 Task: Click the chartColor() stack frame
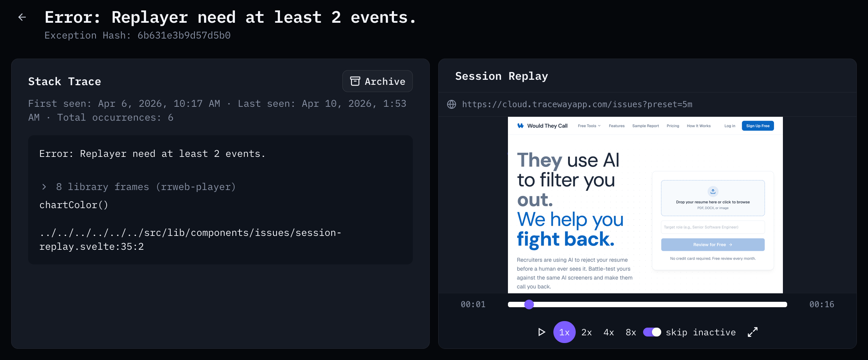(x=74, y=205)
